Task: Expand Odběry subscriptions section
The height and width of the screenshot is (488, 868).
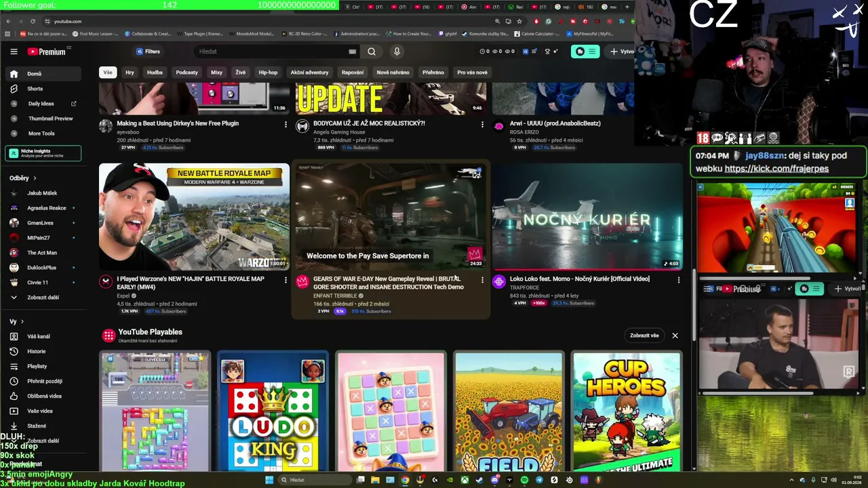Action: click(x=23, y=178)
